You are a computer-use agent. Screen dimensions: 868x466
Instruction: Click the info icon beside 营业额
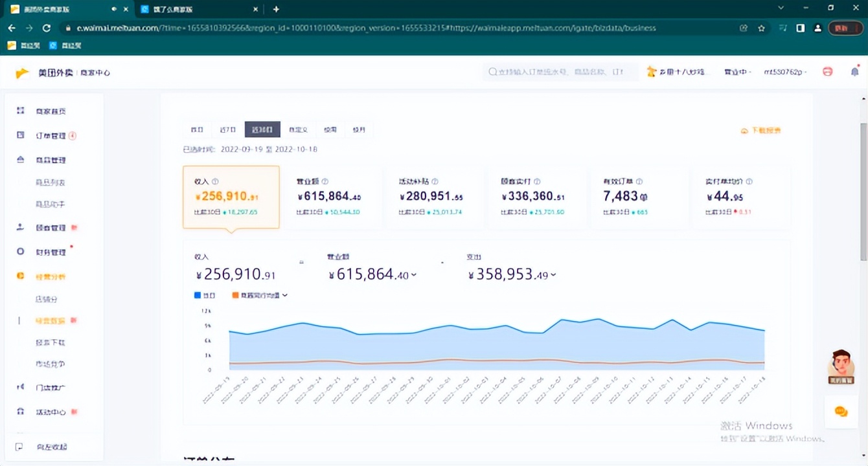click(325, 182)
